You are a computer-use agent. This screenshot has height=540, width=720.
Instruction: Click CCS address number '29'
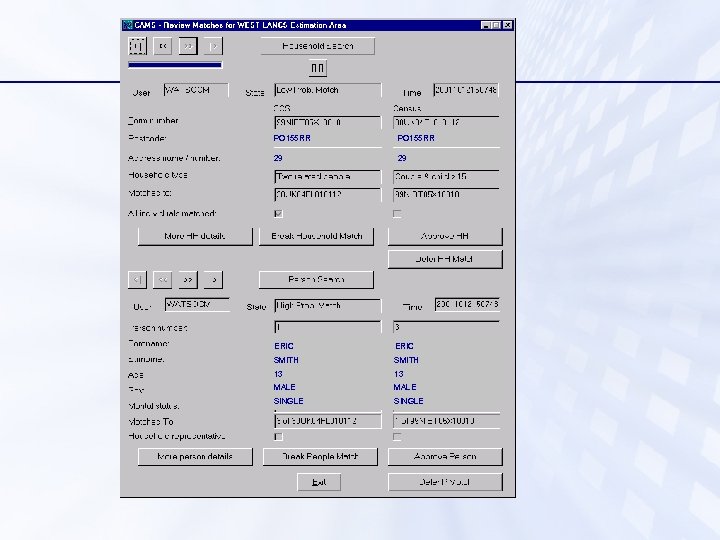pos(278,158)
